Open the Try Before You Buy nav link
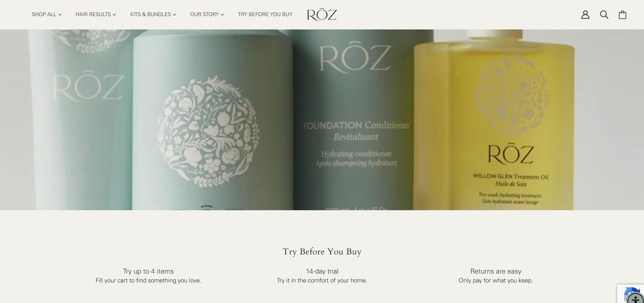This screenshot has height=303, width=644. point(265,14)
